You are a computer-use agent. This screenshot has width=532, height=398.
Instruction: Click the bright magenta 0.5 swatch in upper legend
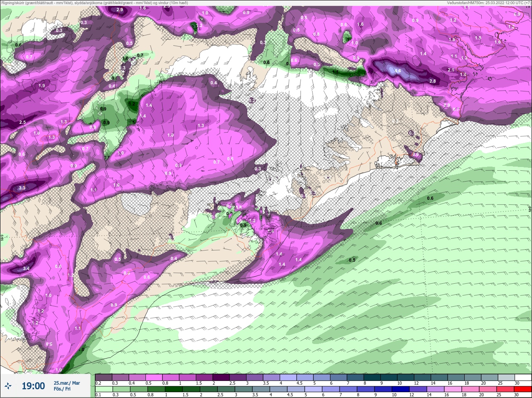(x=154, y=377)
